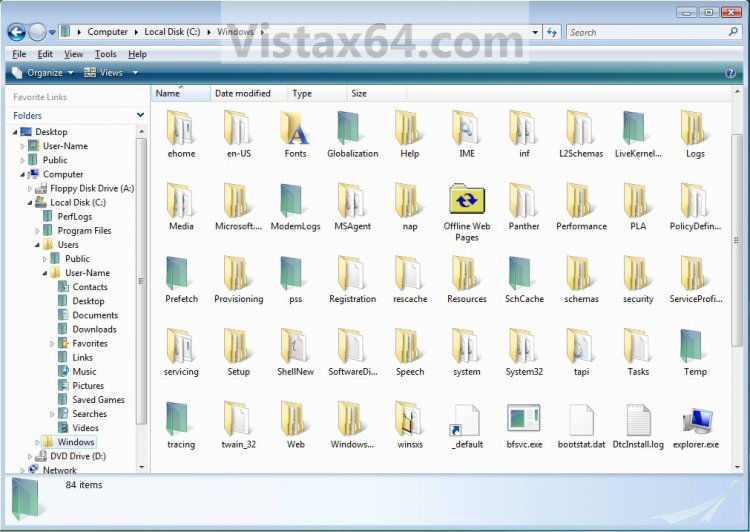
Task: Select Music in the folder tree
Action: click(x=84, y=372)
